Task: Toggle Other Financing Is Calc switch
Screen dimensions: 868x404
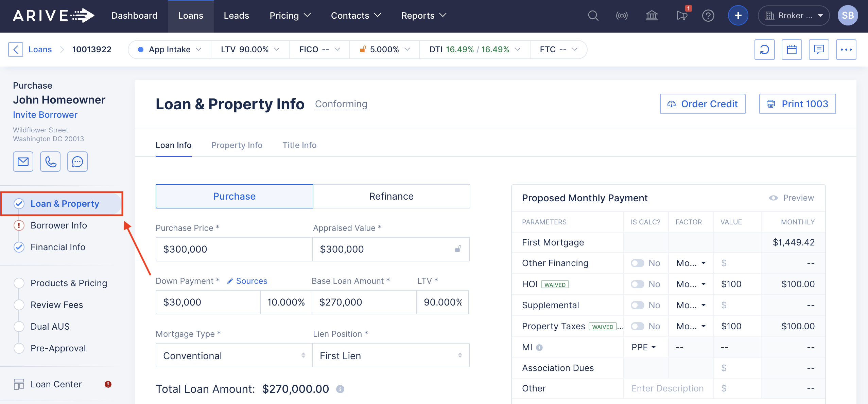Action: (x=637, y=263)
